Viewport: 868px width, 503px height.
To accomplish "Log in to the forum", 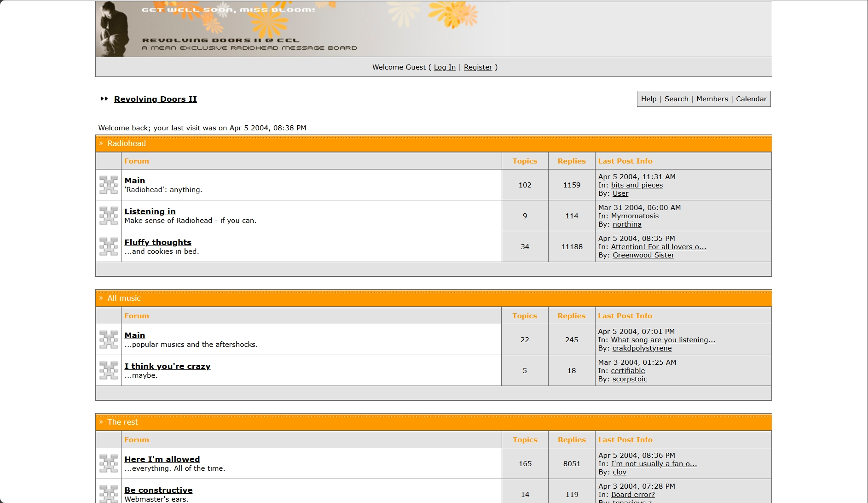I will click(444, 67).
